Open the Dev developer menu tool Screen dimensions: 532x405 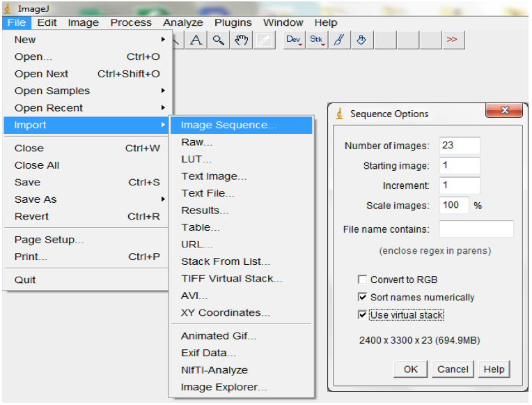294,40
